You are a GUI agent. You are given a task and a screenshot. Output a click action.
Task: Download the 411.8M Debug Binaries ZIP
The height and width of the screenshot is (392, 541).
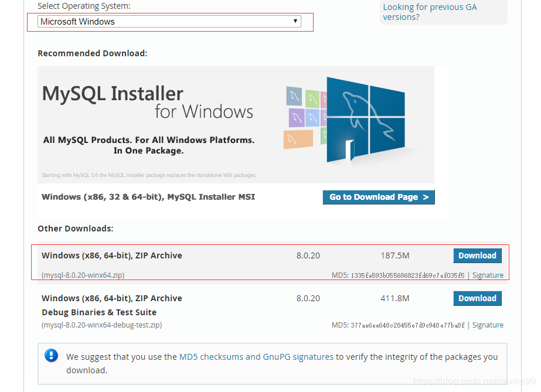[x=477, y=298]
